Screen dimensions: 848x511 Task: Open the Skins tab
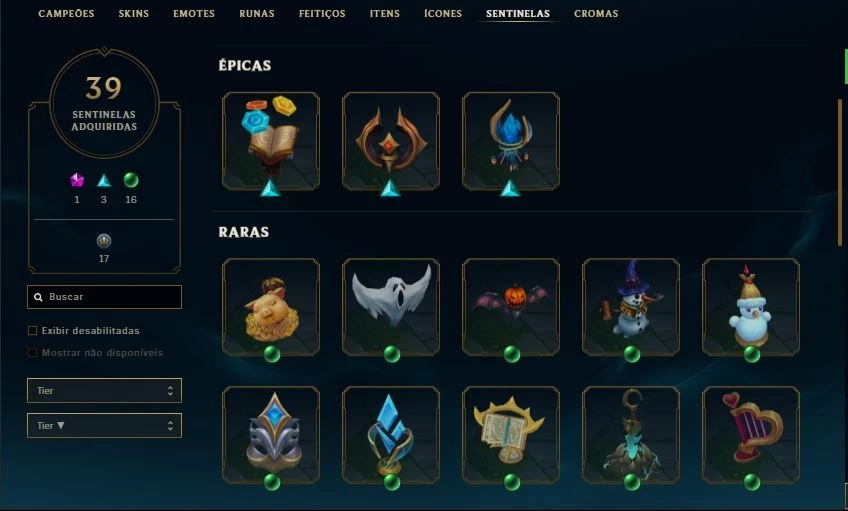[x=134, y=14]
